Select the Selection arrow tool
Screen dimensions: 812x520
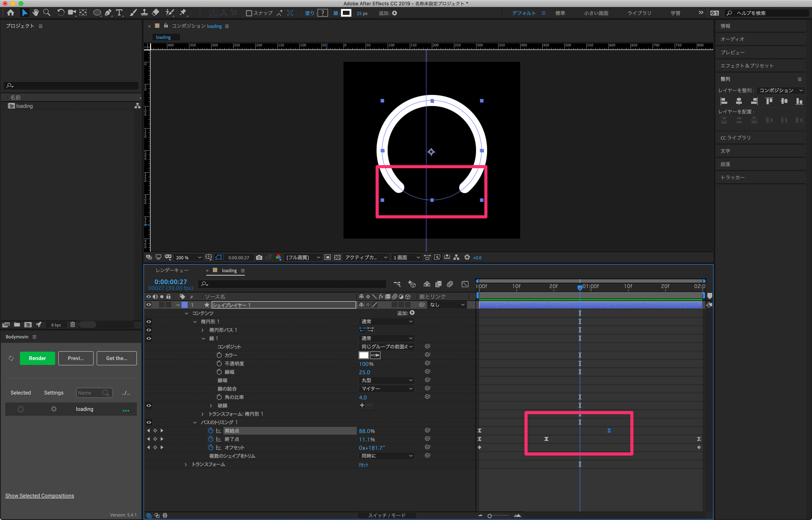[24, 13]
